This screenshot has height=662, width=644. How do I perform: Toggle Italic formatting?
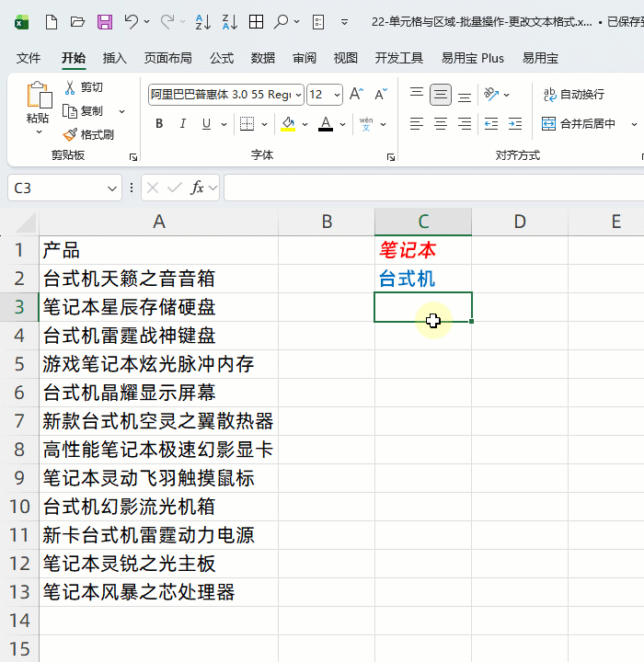183,124
